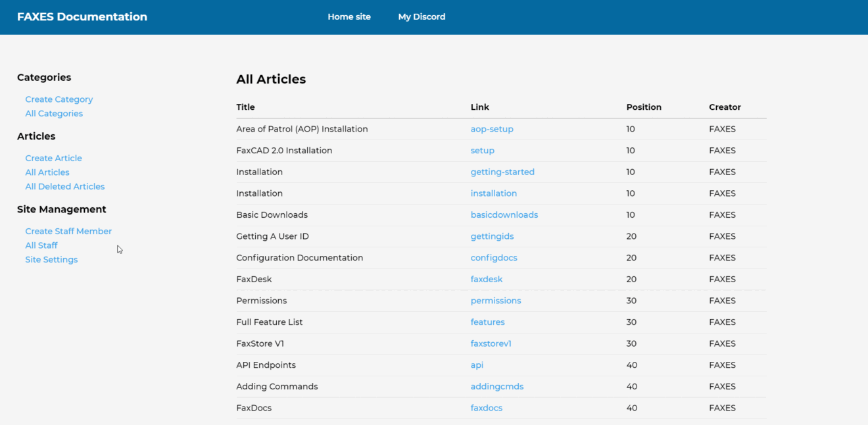868x425 pixels.
Task: Click Create Category in sidebar
Action: [x=59, y=99]
